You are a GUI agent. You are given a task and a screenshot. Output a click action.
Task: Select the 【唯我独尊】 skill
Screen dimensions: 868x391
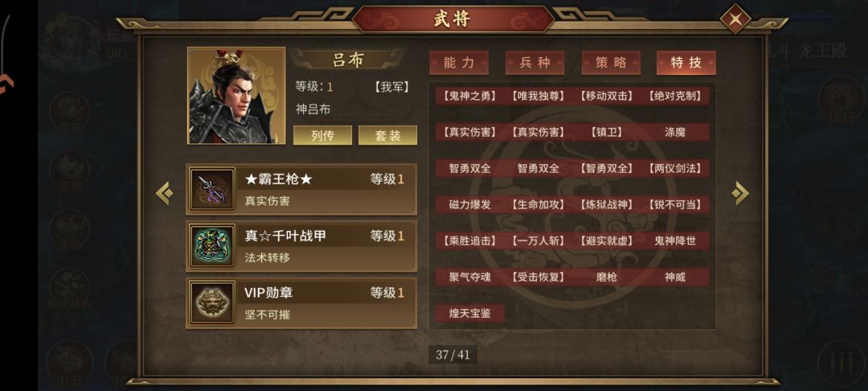tap(538, 96)
